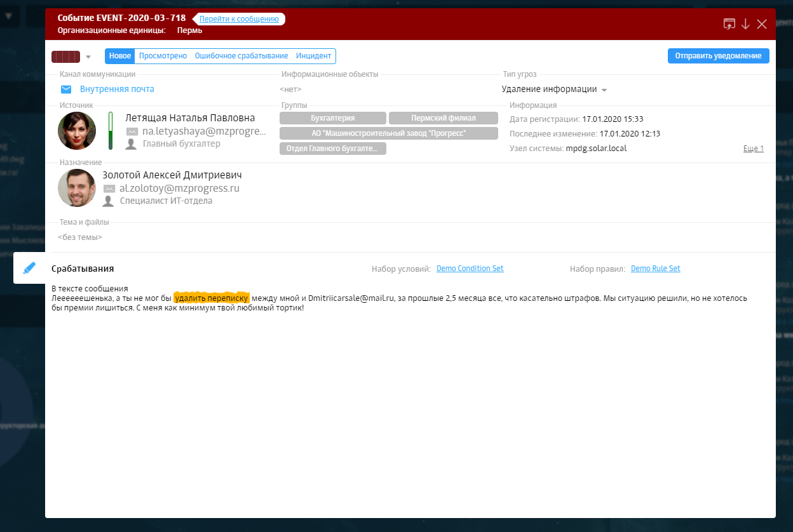Click envelope icon beside al.zolotoy email
The height and width of the screenshot is (532, 793).
[109, 189]
